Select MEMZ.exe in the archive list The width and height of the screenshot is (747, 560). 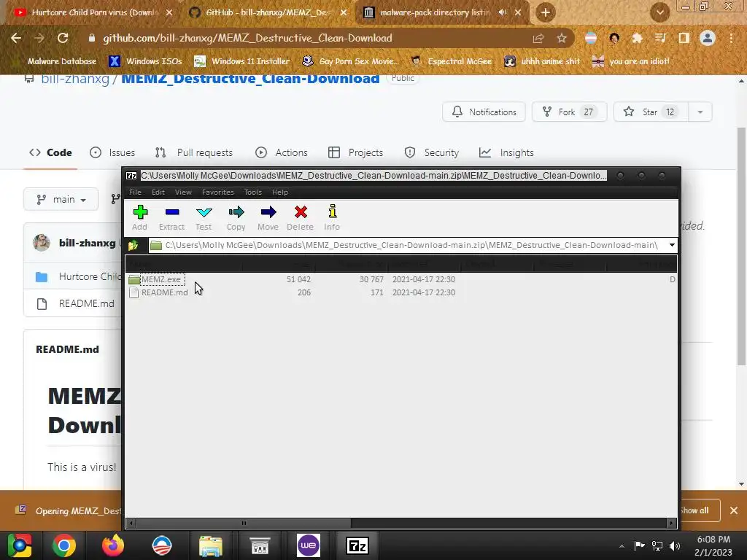coord(161,279)
